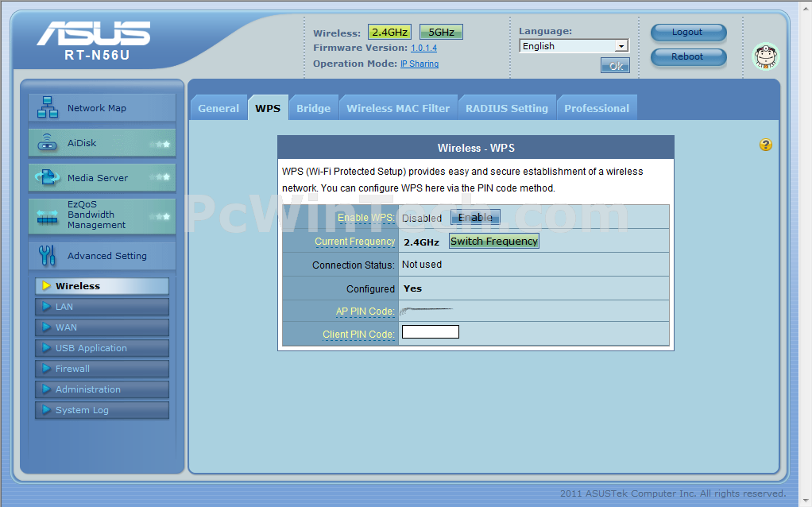Click the Network Map icon

click(x=48, y=107)
